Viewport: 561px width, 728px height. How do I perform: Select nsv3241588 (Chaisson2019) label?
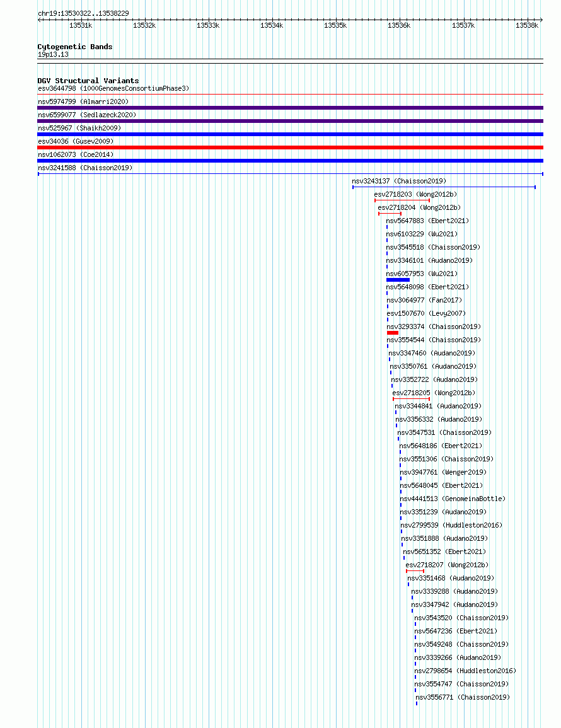85,168
